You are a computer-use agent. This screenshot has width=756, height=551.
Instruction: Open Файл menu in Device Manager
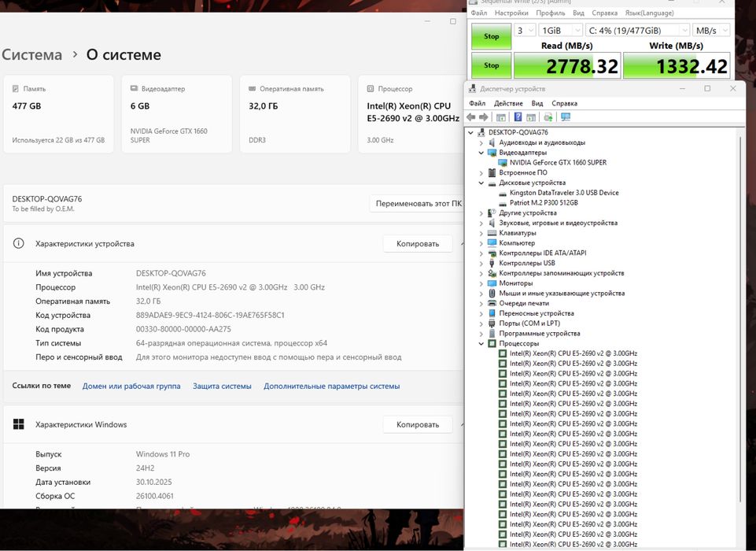(478, 103)
